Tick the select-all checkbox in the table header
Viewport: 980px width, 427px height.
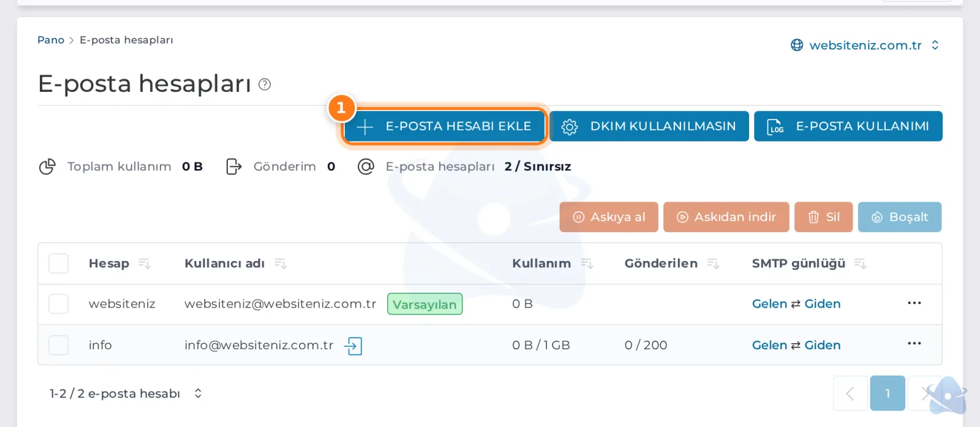(x=59, y=263)
